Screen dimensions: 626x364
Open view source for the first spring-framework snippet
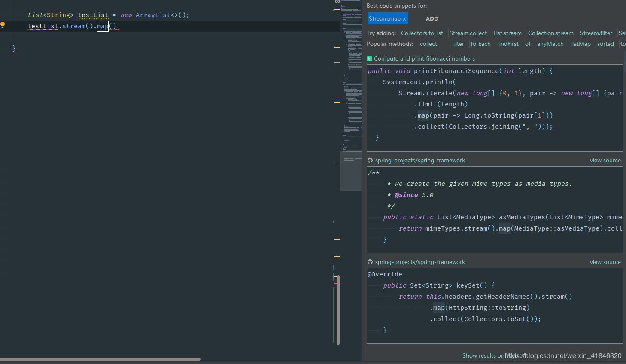tap(605, 160)
